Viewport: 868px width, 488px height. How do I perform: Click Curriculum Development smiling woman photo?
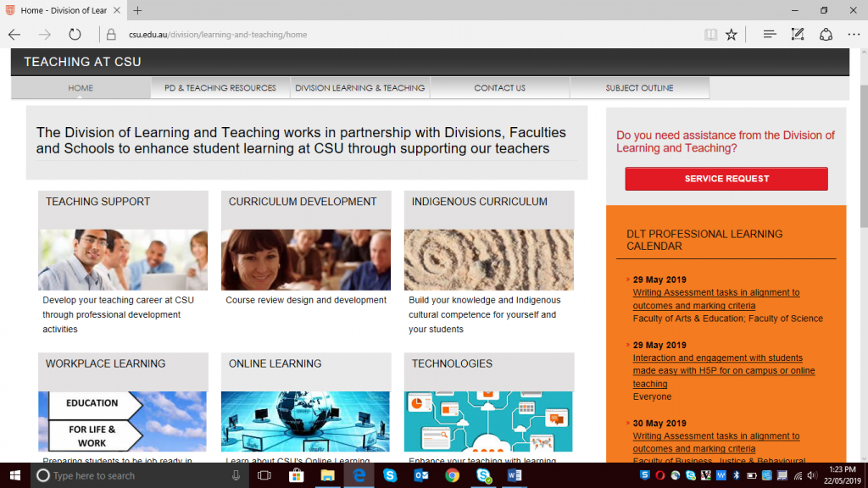pos(306,260)
